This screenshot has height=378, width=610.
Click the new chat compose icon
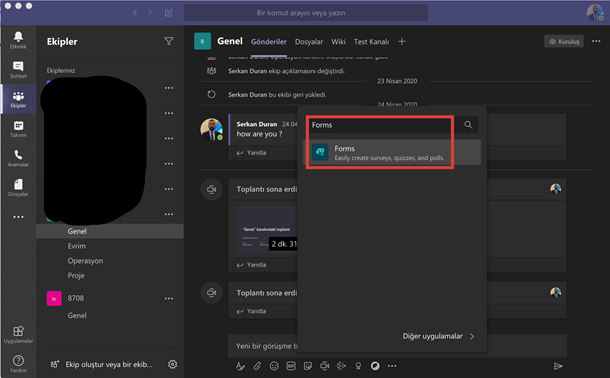[x=168, y=13]
